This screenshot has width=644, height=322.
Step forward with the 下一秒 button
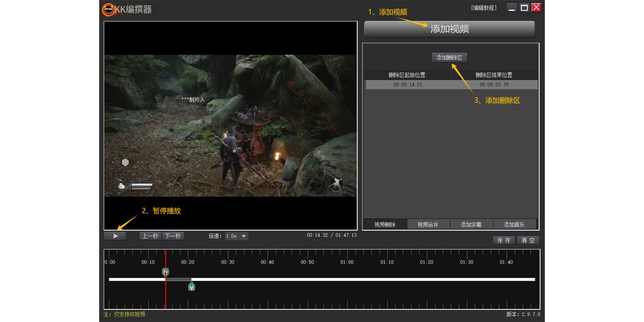point(173,236)
